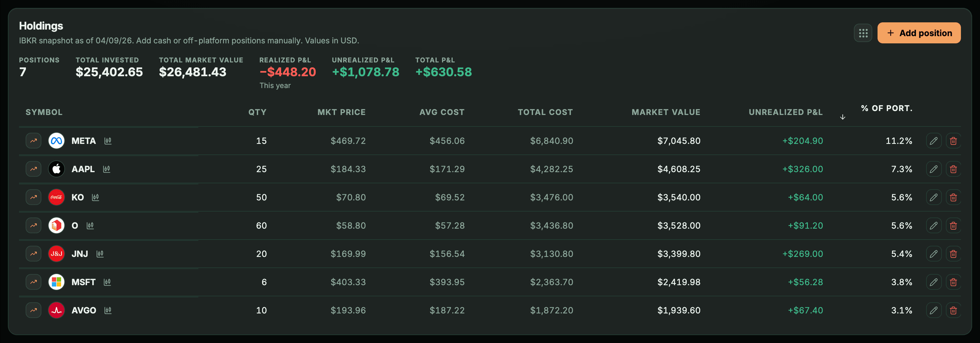980x343 pixels.
Task: Edit the AAPL position
Action: point(934,169)
